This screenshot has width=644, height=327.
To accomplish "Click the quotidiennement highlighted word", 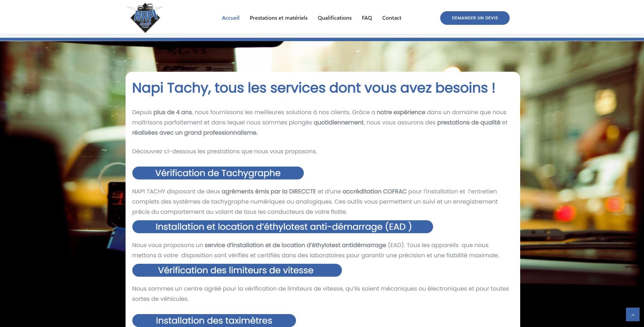I will (338, 122).
